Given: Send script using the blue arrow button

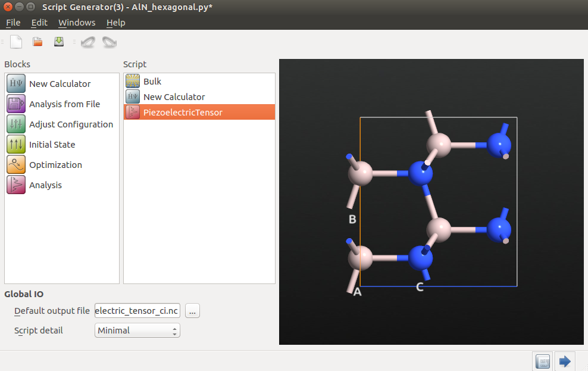Looking at the screenshot, I should pos(565,361).
